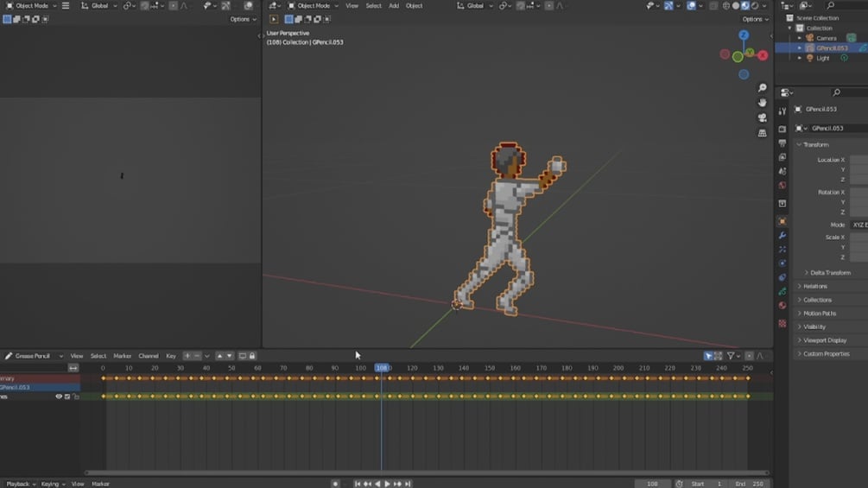Open the Object properties orange square tab
Viewport: 868px width, 488px height.
[782, 221]
